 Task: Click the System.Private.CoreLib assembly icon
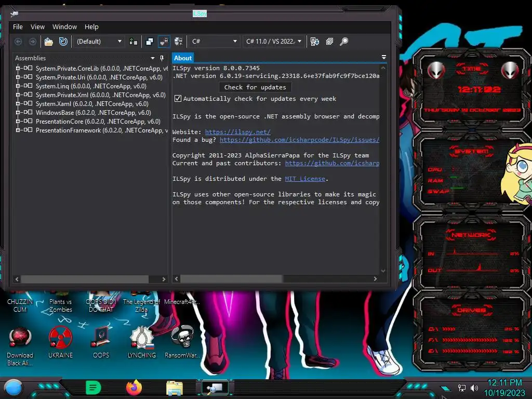point(28,68)
